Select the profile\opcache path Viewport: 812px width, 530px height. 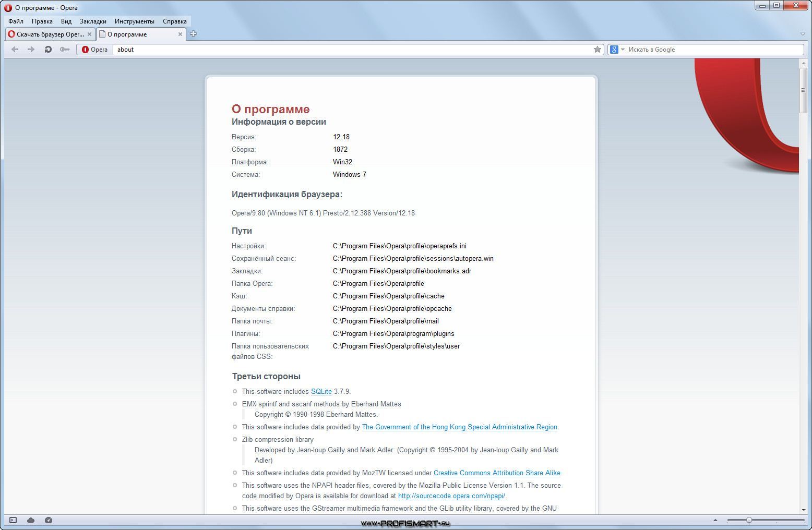point(392,309)
